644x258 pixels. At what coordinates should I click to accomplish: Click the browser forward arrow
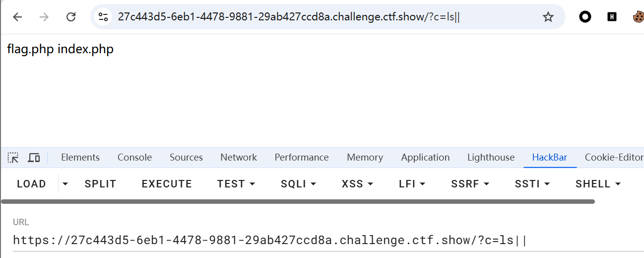pos(44,17)
